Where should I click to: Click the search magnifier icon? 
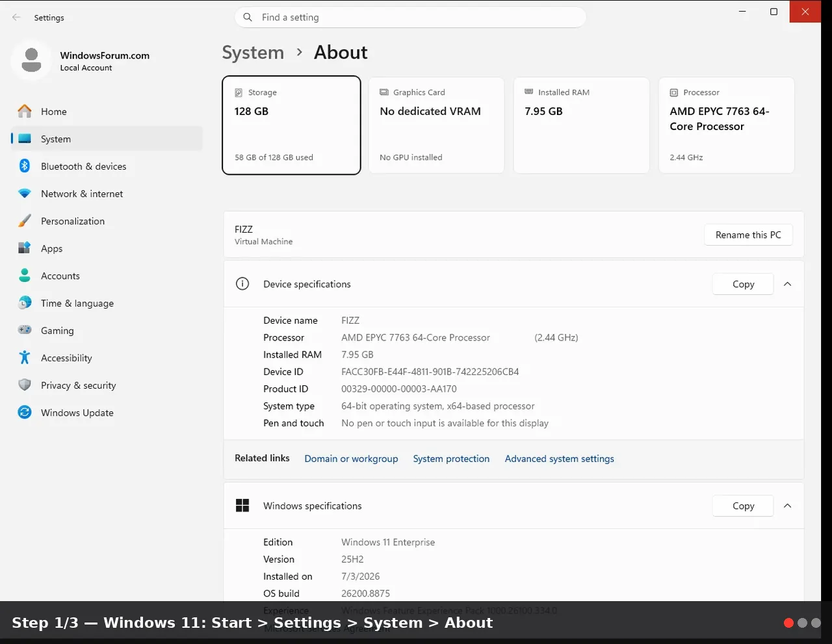tap(248, 18)
